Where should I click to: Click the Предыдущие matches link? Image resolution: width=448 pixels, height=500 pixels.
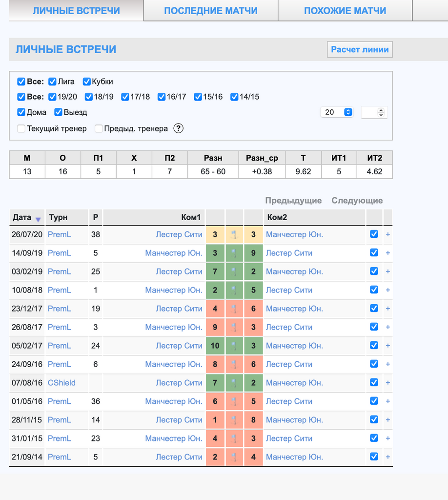(x=293, y=201)
